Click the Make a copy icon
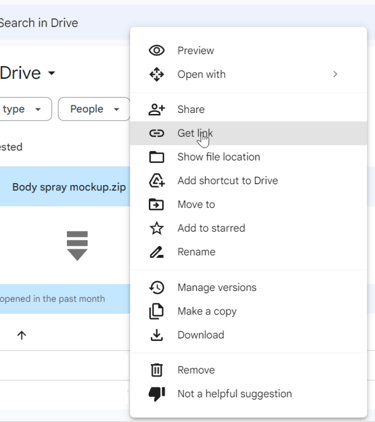This screenshot has height=422, width=375. (156, 311)
